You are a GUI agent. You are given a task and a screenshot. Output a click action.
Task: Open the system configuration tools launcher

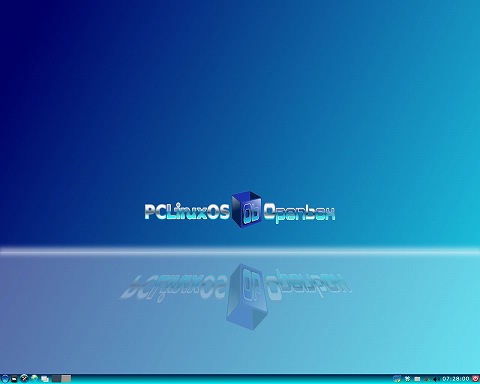[24, 379]
